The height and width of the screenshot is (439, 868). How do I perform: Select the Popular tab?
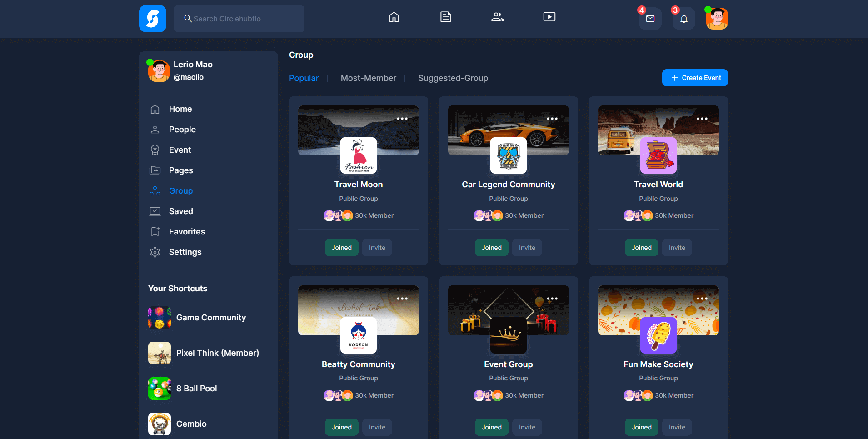coord(304,78)
